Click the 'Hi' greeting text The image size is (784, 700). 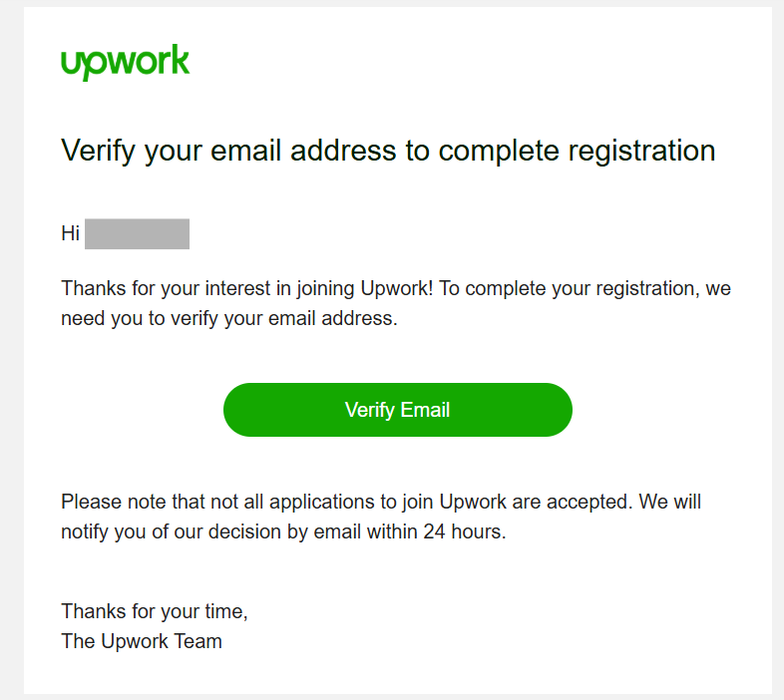71,233
